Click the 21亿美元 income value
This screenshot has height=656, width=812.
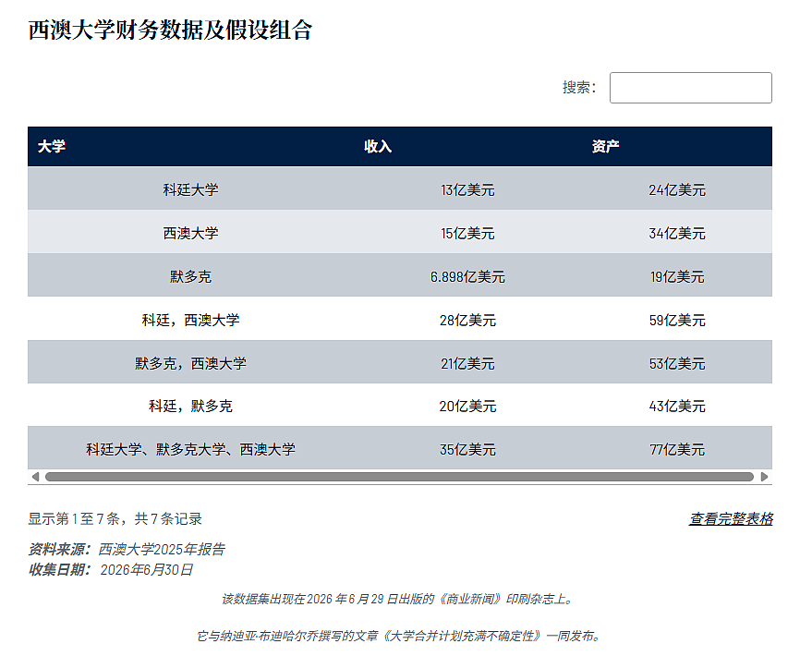(467, 364)
